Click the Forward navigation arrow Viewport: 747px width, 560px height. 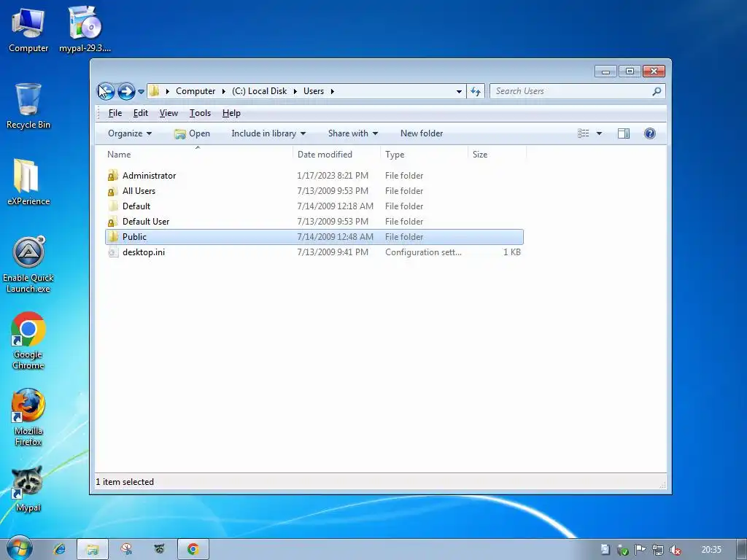pyautogui.click(x=126, y=91)
